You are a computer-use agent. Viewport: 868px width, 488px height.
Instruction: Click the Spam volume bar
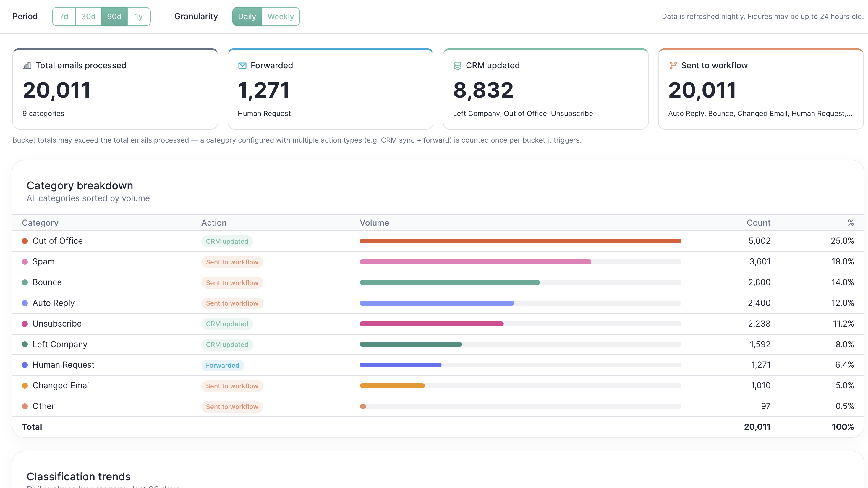(x=520, y=262)
